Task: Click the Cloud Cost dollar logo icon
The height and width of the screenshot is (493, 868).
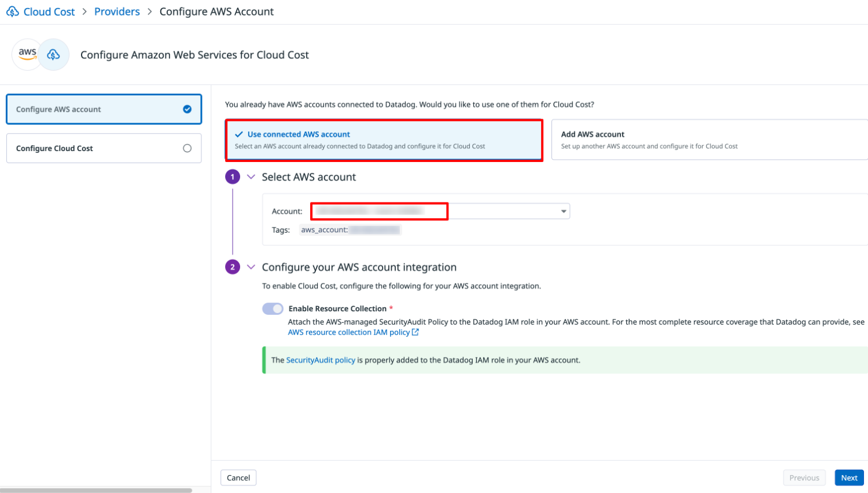Action: tap(54, 54)
